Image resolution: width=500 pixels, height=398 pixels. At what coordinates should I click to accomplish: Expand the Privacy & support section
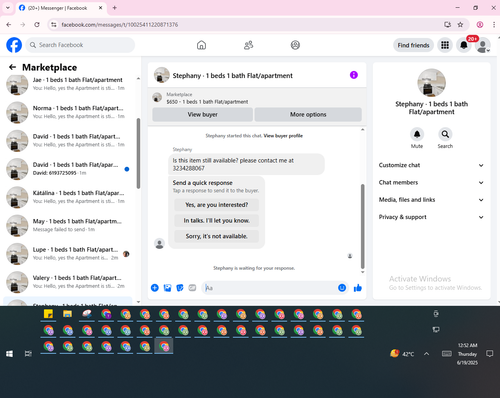(431, 217)
